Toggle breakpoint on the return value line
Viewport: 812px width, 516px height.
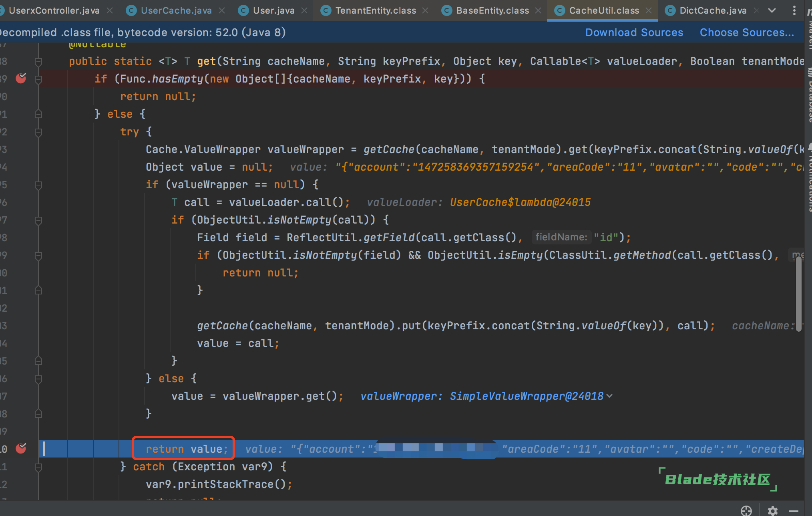click(x=21, y=449)
